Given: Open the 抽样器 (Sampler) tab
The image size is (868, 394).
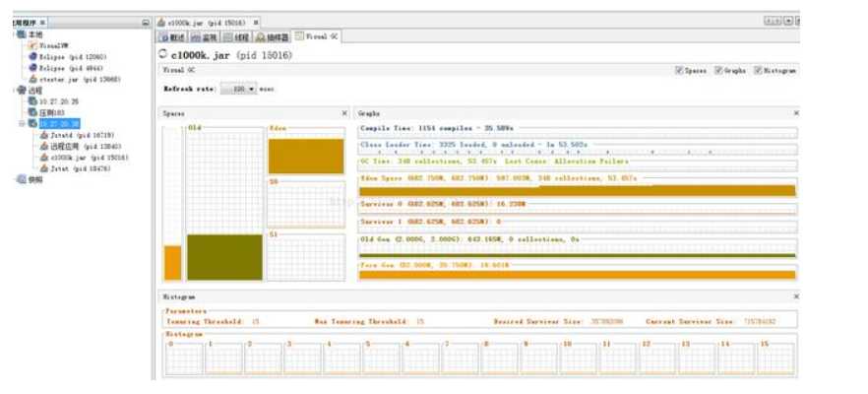Looking at the screenshot, I should pos(272,37).
